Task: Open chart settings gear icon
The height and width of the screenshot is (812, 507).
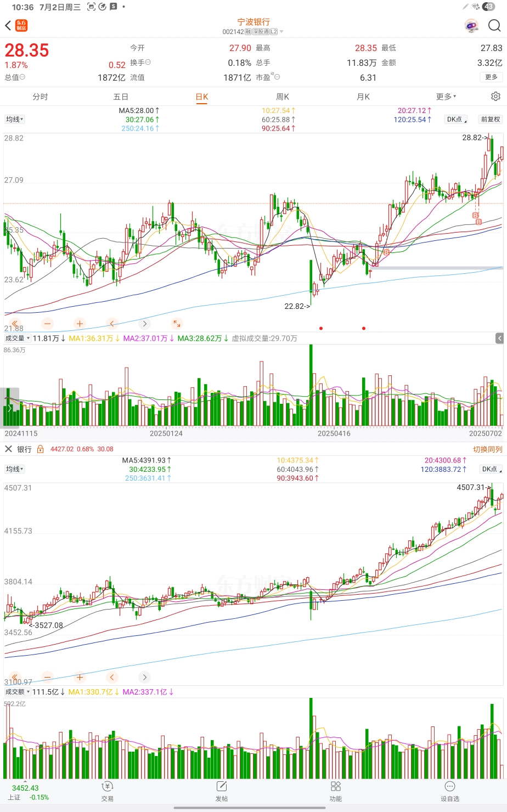Action: point(495,96)
